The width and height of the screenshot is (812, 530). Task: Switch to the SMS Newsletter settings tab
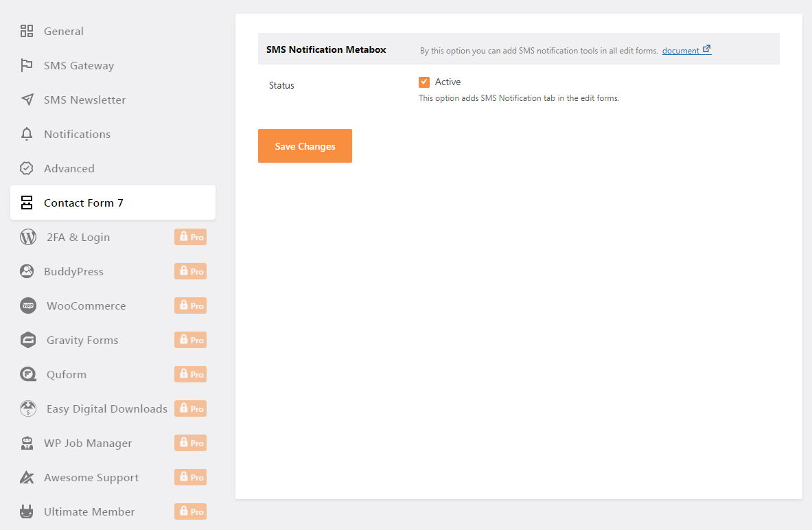[84, 100]
